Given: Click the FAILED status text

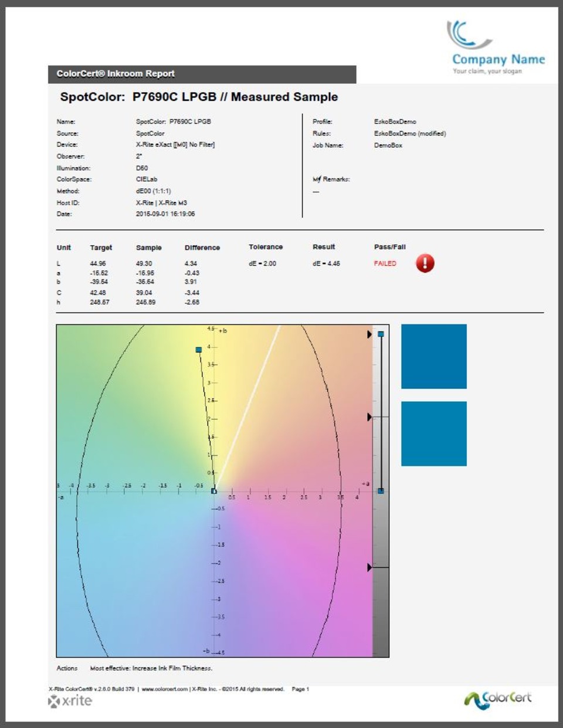Looking at the screenshot, I should click(x=385, y=263).
